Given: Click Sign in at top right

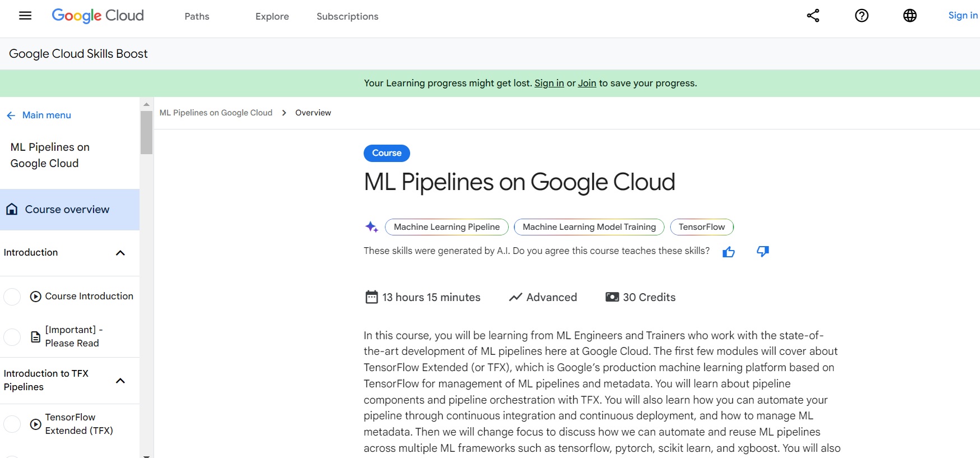Looking at the screenshot, I should [x=963, y=15].
